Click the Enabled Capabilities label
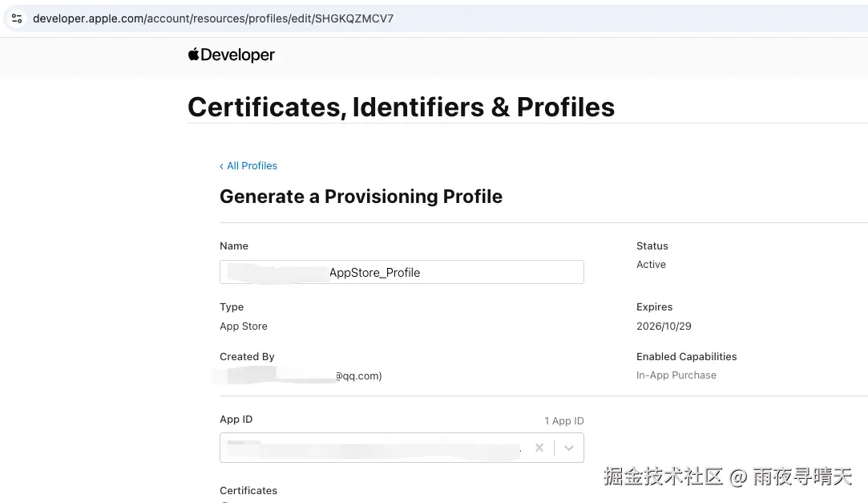This screenshot has width=868, height=503. point(686,356)
